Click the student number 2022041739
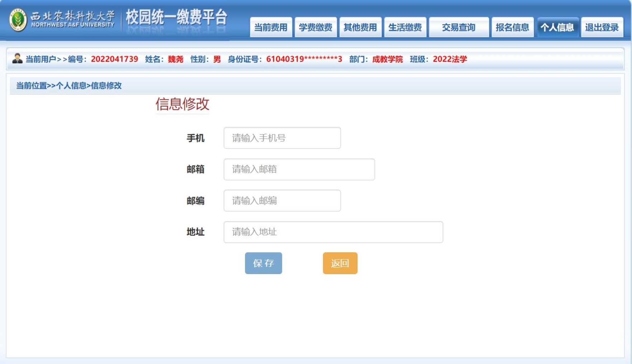The height and width of the screenshot is (364, 632). 114,59
